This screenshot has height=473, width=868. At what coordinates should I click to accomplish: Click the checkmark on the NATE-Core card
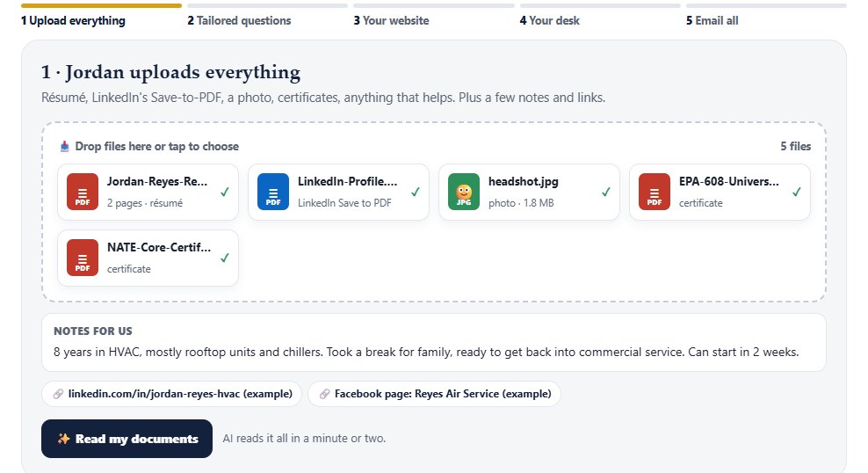pos(225,258)
